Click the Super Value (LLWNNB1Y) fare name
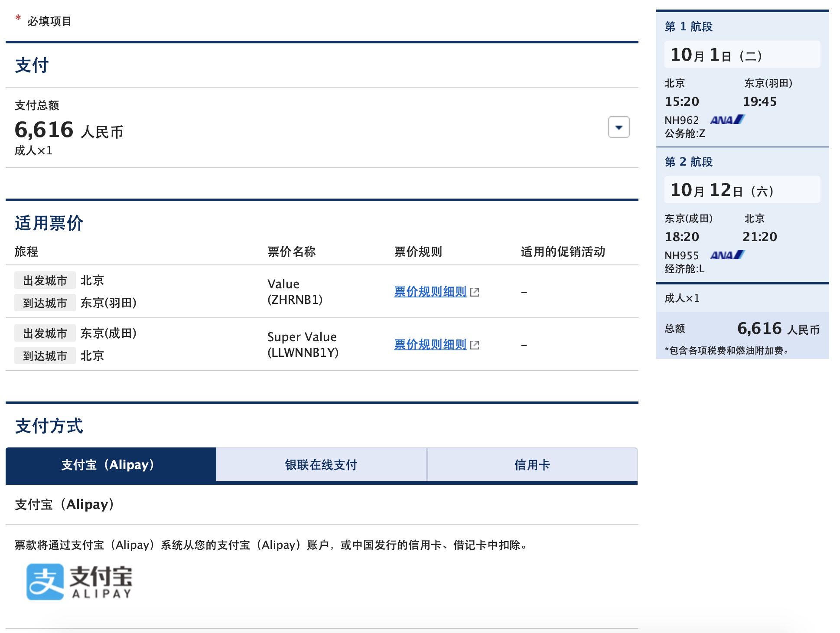 tap(303, 345)
